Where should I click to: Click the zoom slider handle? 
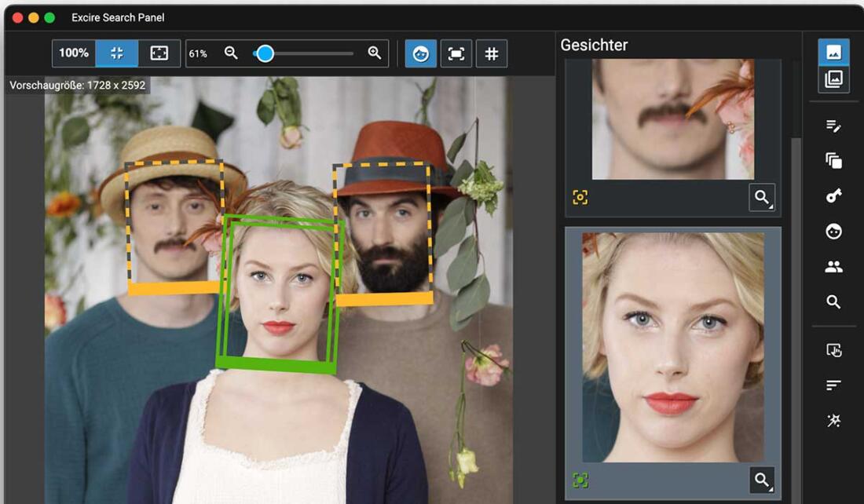(x=265, y=53)
